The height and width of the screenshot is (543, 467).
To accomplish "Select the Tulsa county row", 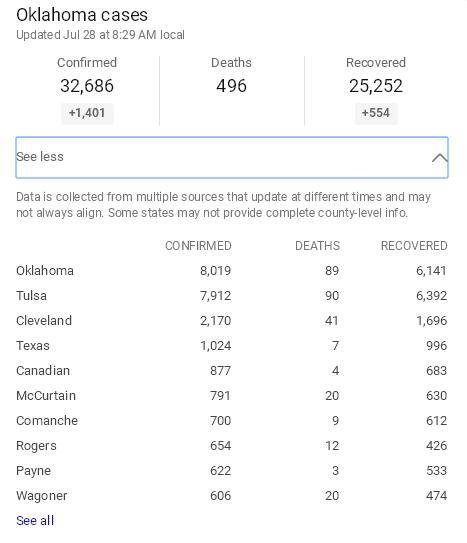I will (x=232, y=295).
